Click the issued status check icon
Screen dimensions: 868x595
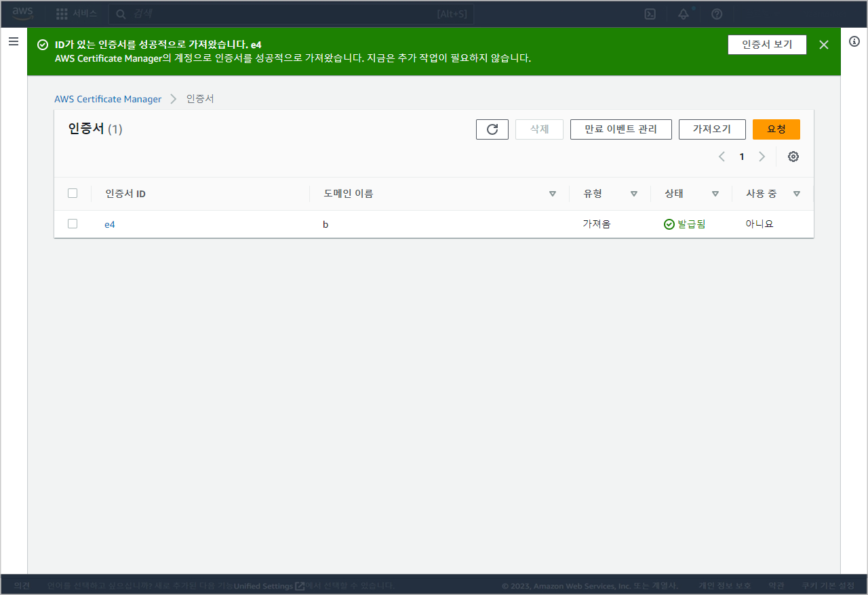click(x=669, y=224)
